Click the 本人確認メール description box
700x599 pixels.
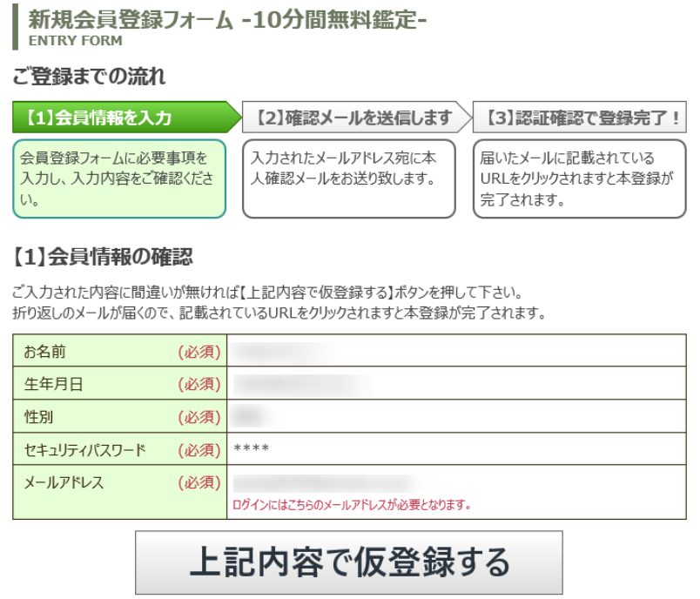pos(348,174)
